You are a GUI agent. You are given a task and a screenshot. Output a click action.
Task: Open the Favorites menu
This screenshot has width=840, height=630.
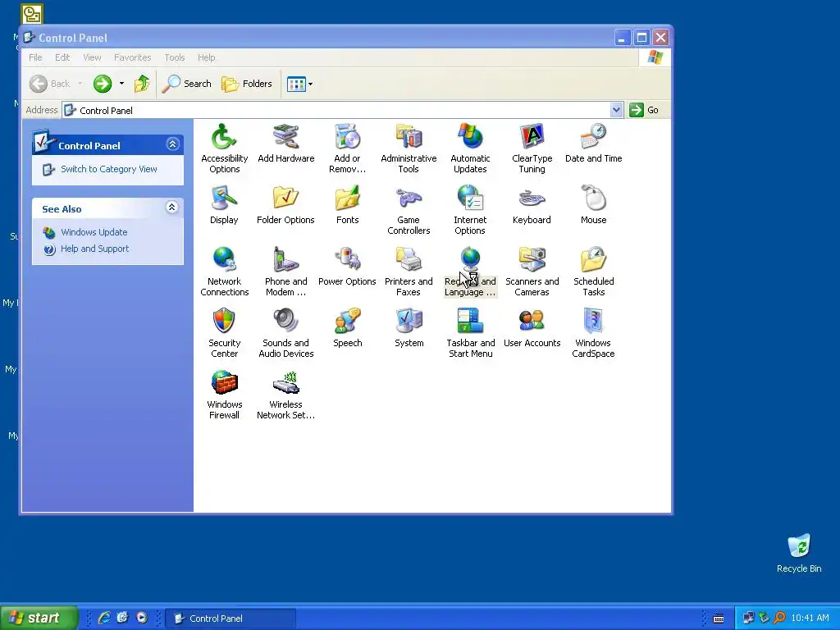(x=132, y=57)
